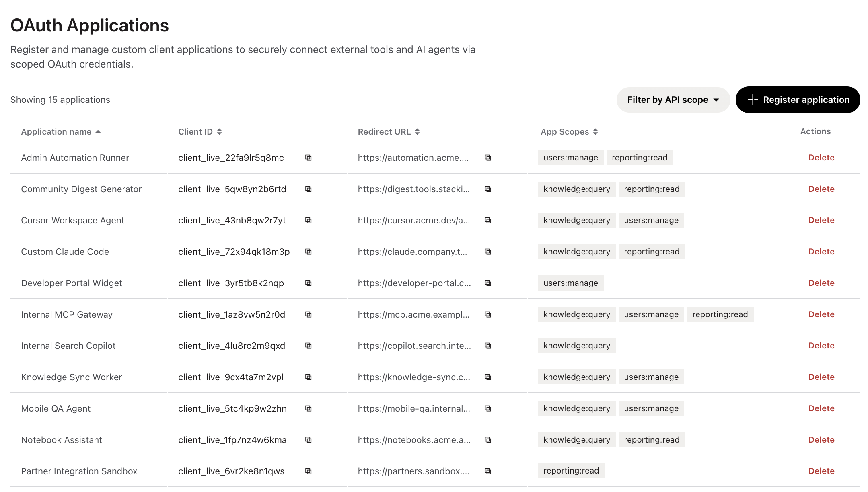Delete the Internal Search Copilot application
Viewport: 868px width, 492px height.
(x=821, y=346)
